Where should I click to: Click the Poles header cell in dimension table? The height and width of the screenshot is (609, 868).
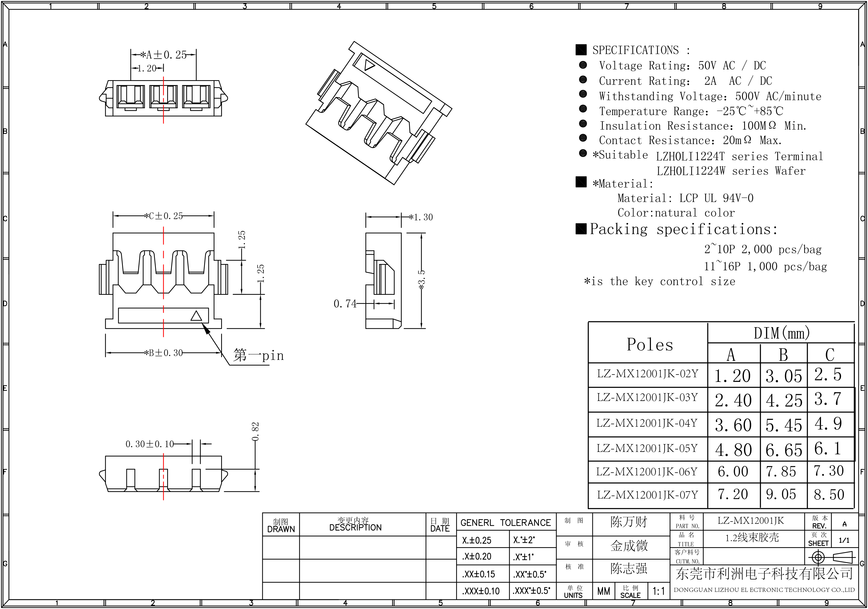[650, 344]
